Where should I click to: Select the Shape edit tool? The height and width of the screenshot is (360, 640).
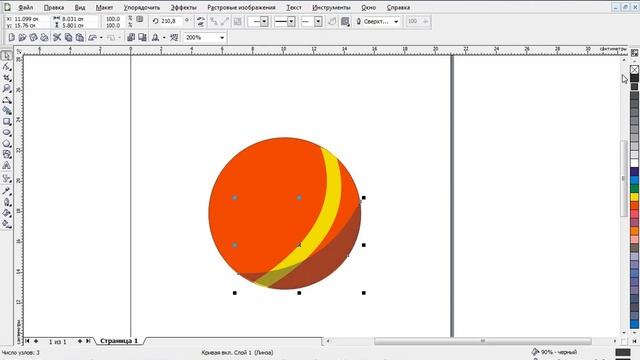(7, 66)
